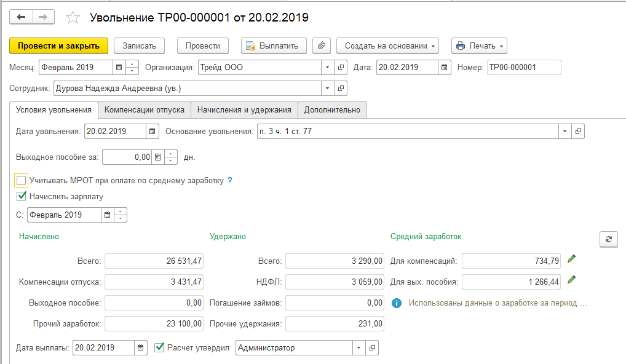
Task: Click Провести и закрыть button
Action: pos(58,45)
